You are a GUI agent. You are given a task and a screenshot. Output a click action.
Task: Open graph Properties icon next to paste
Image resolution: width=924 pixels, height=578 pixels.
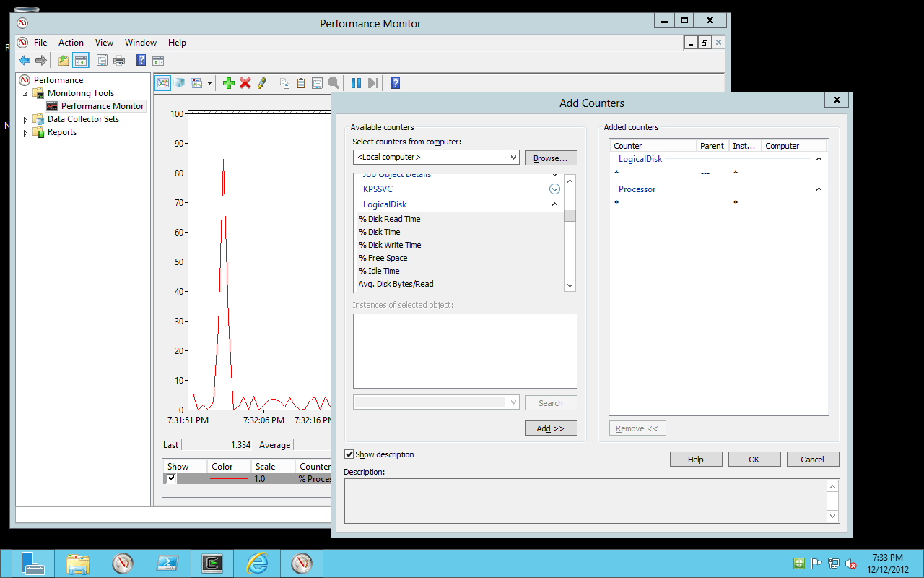pyautogui.click(x=317, y=83)
